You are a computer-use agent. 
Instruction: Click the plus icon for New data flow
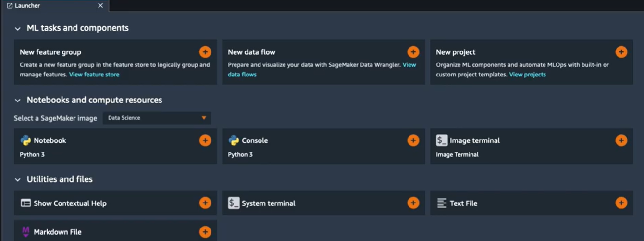pos(413,52)
